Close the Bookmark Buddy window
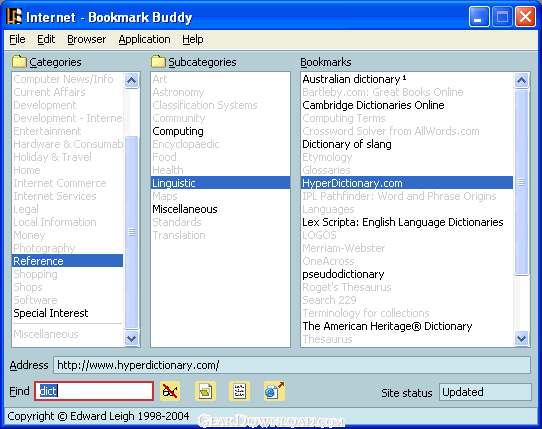The image size is (542, 429). click(525, 16)
